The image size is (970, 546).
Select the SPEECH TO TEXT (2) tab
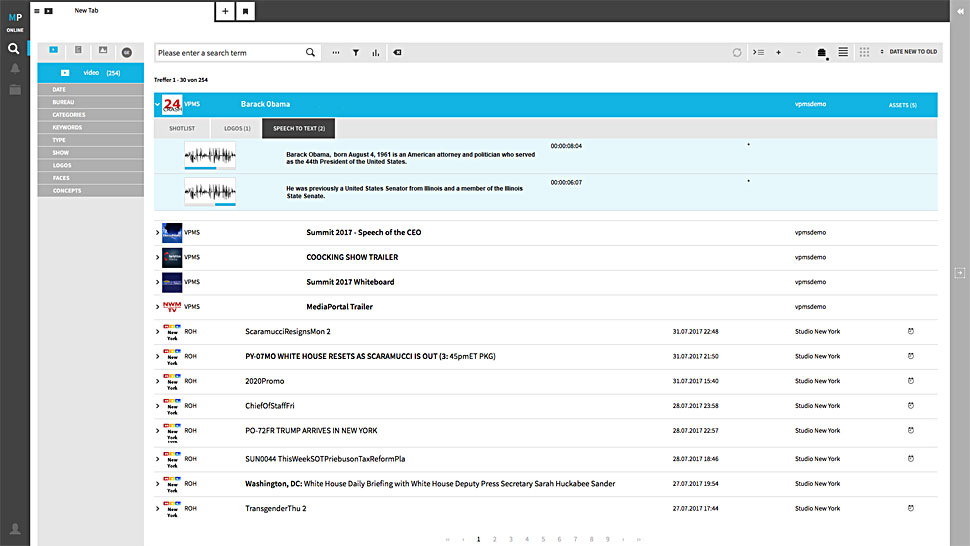(299, 129)
